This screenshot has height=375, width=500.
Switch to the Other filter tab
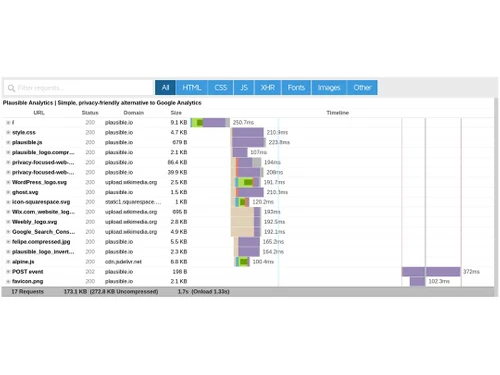[x=362, y=88]
